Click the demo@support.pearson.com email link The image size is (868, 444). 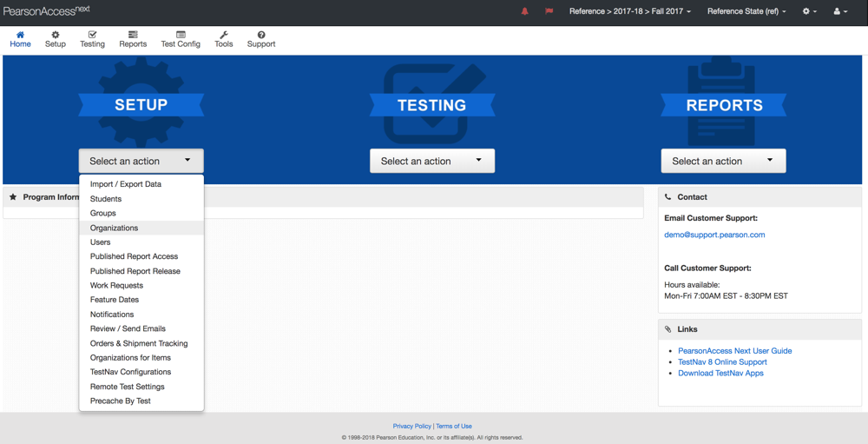click(x=714, y=235)
